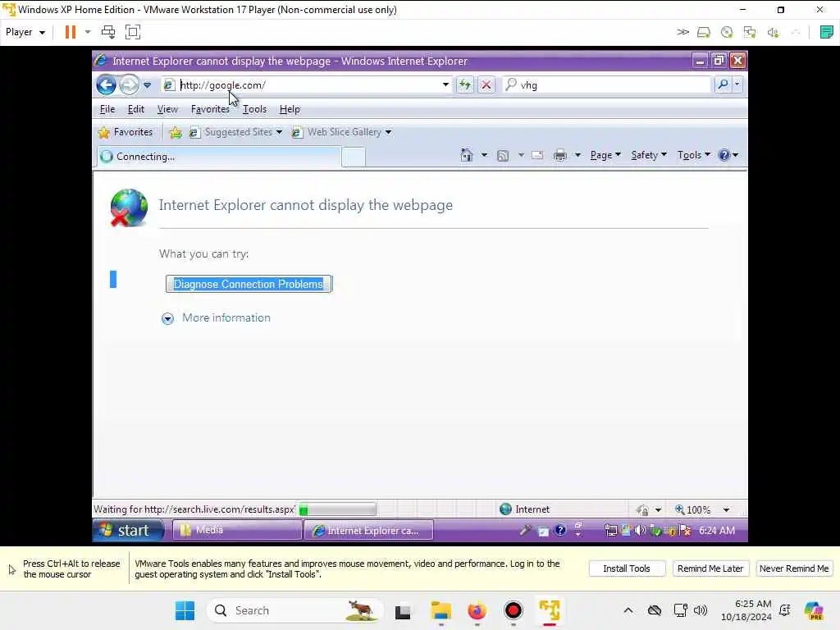
Task: Click VMware hard disk device icon
Action: click(703, 33)
